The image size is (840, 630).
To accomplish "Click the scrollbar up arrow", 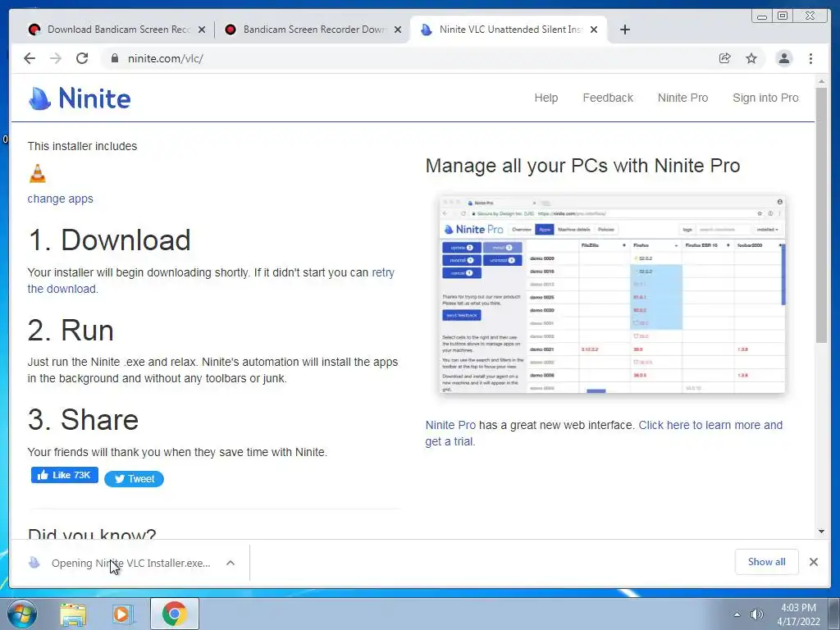I will coord(821,81).
